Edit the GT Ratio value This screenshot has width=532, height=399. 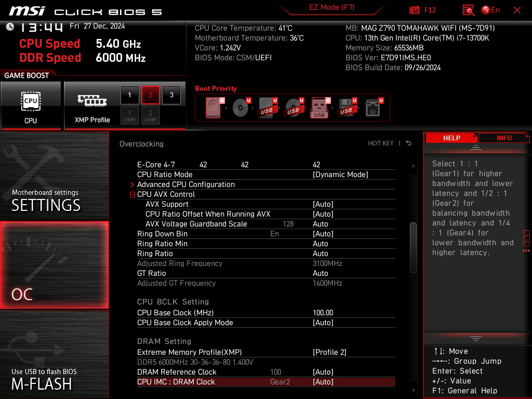tap(320, 273)
